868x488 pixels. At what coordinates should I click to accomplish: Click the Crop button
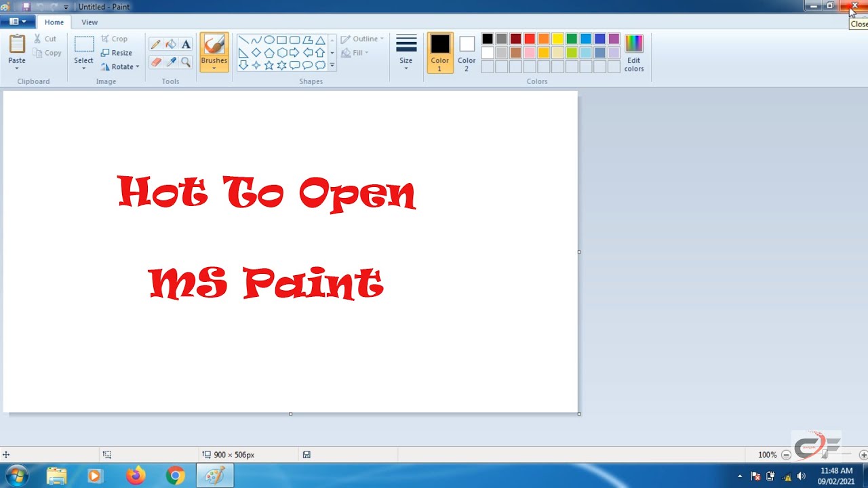[114, 39]
